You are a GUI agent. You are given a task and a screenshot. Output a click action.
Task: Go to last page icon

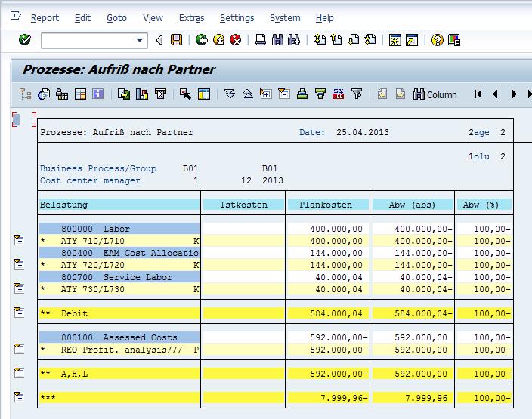[x=370, y=40]
